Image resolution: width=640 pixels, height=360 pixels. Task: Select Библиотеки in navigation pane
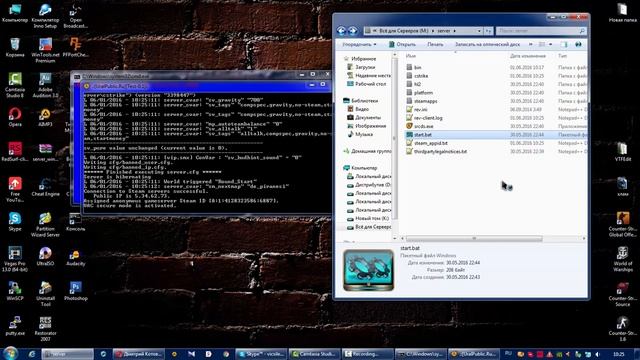click(x=360, y=100)
